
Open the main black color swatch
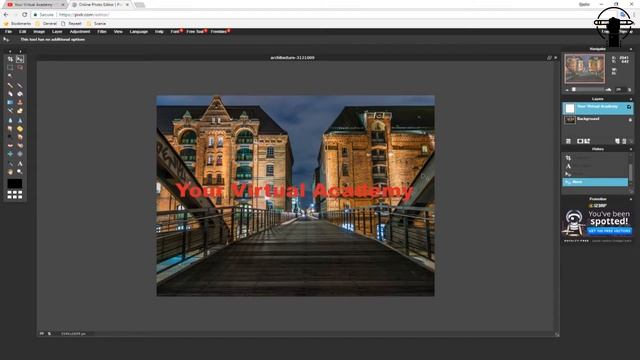[x=15, y=184]
